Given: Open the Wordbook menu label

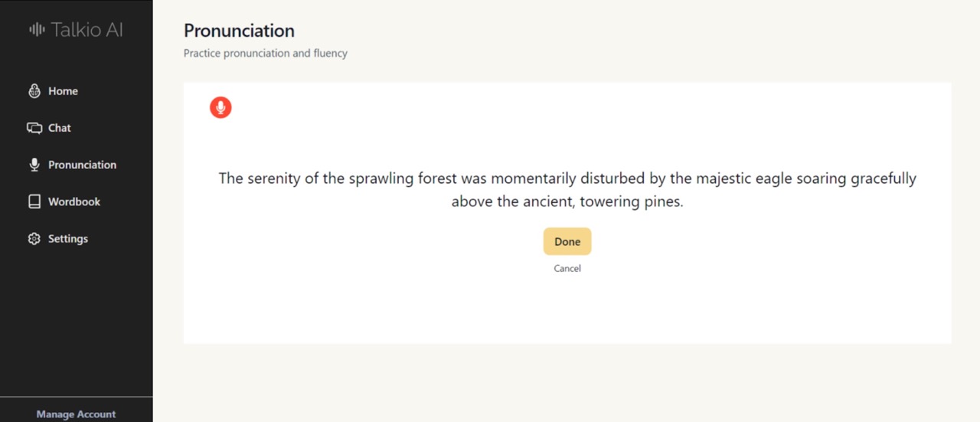Looking at the screenshot, I should point(74,201).
